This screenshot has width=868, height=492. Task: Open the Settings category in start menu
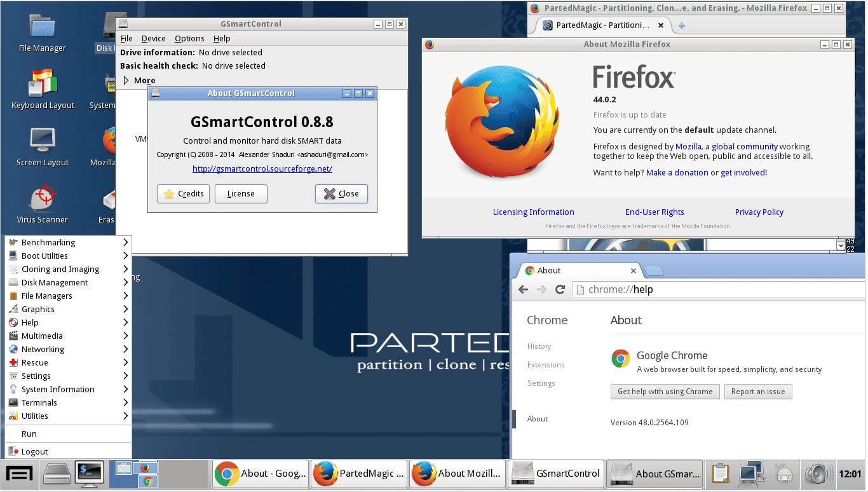(x=68, y=376)
